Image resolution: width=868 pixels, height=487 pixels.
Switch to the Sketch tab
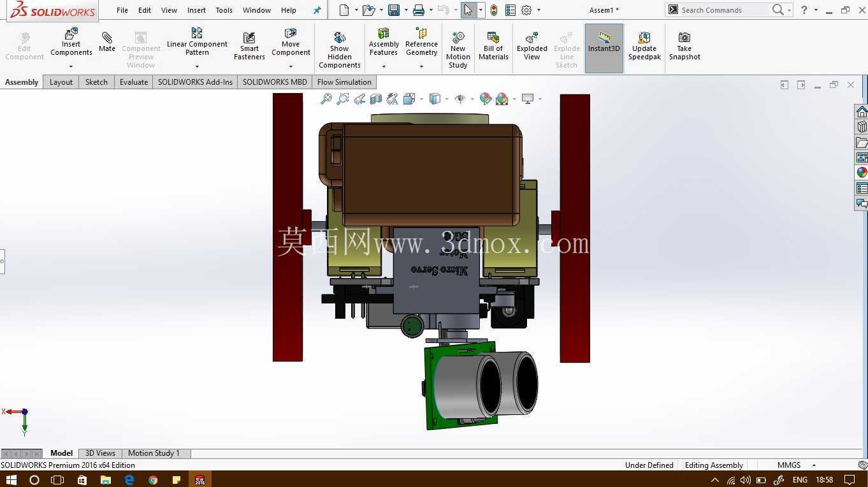[96, 82]
